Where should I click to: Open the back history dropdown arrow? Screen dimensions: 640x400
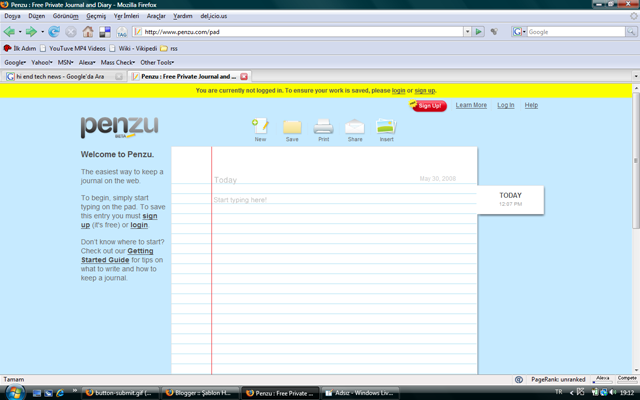20,31
